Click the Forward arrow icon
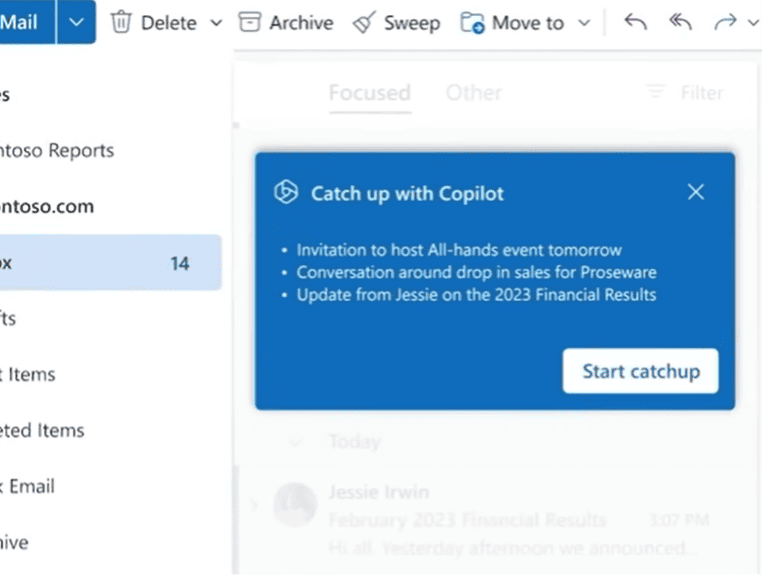 click(x=725, y=22)
